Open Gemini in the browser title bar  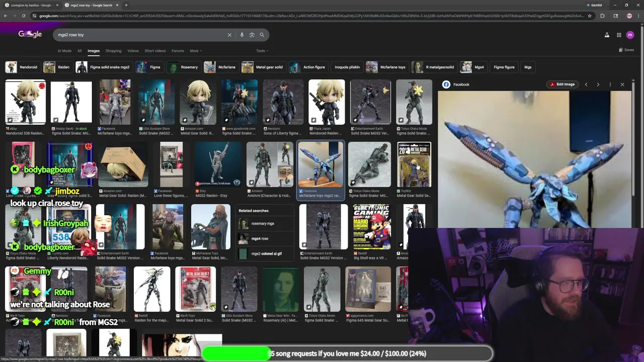[594, 5]
